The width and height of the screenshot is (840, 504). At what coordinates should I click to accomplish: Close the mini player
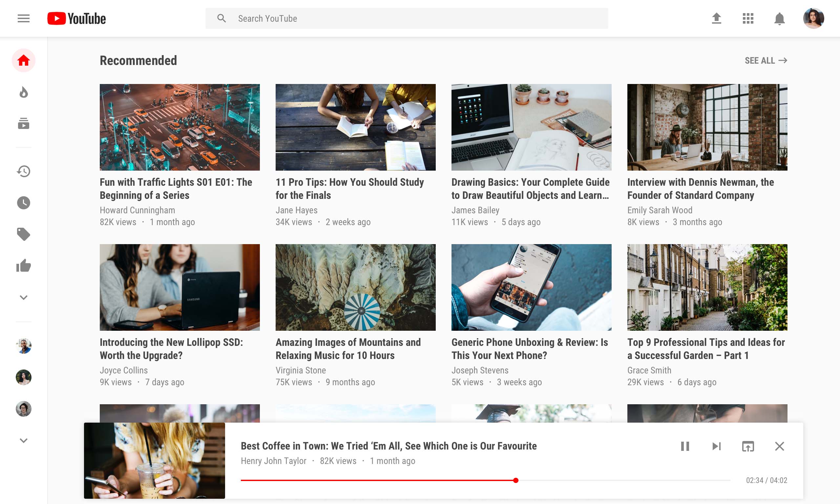[779, 446]
